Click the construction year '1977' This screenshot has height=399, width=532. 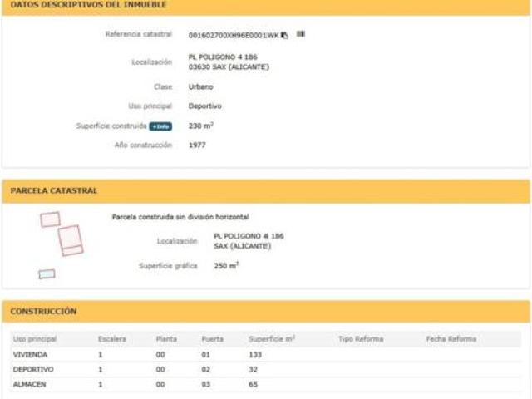pyautogui.click(x=197, y=145)
